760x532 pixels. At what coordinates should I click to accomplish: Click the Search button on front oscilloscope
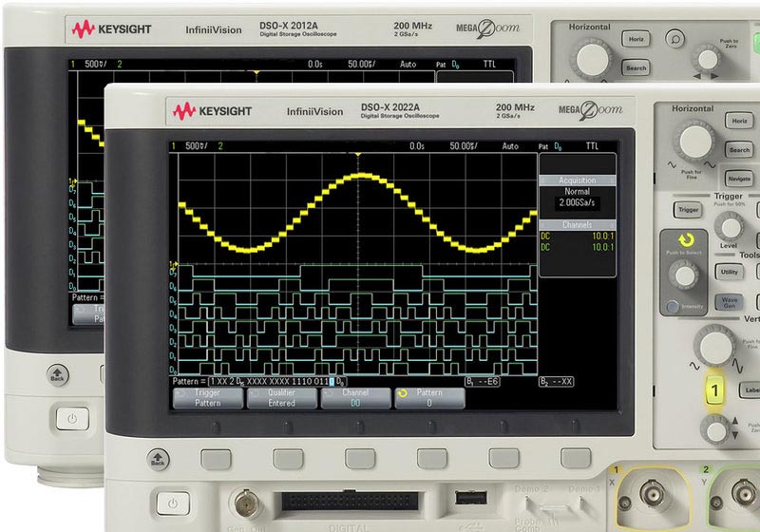click(740, 150)
